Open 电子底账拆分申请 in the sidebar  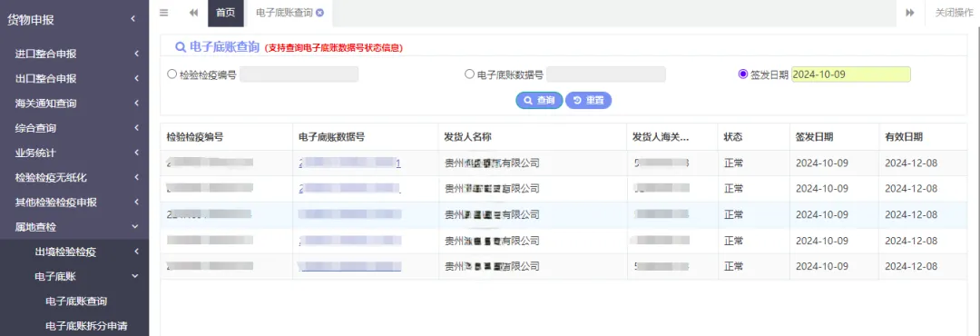pyautogui.click(x=87, y=325)
